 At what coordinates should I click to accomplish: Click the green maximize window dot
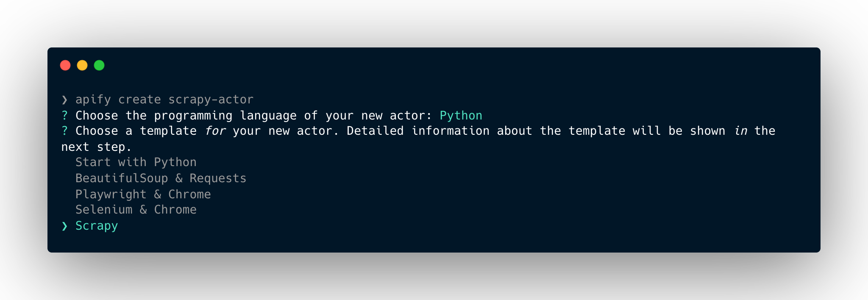99,65
